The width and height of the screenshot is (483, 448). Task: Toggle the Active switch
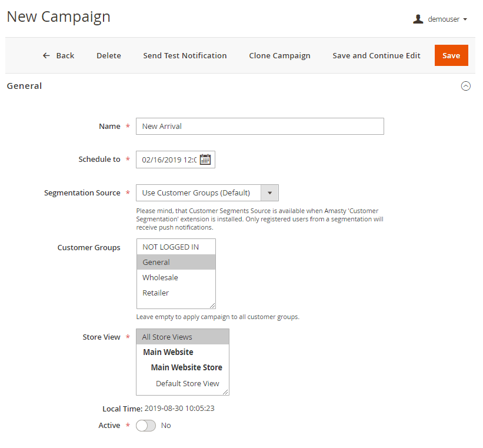(x=146, y=426)
